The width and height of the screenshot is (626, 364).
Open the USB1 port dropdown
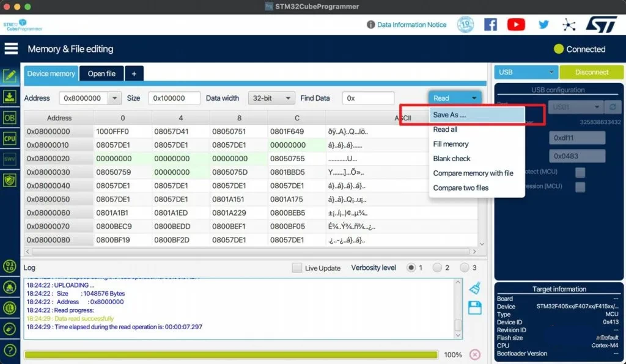(576, 107)
